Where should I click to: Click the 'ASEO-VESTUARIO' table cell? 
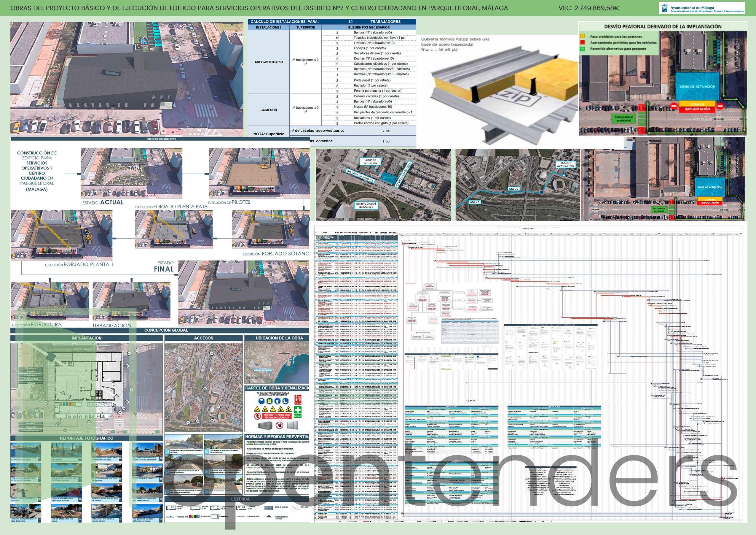pyautogui.click(x=269, y=62)
